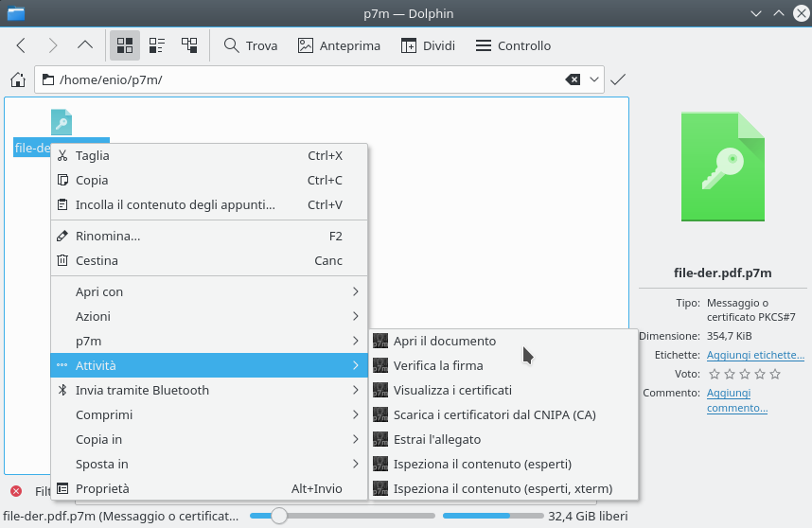
Task: Click the Aggiungi commento link
Action: tap(738, 400)
